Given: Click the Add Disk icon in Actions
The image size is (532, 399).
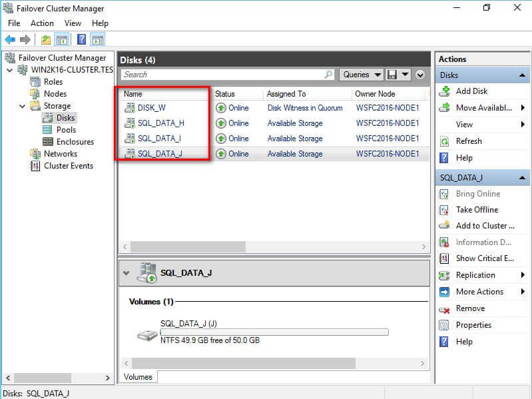Looking at the screenshot, I should tap(444, 91).
